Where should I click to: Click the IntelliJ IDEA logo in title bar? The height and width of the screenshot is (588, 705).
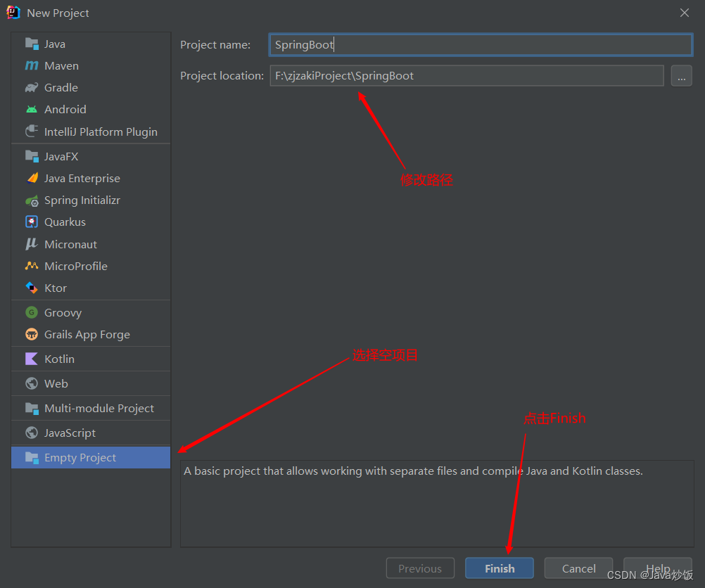click(x=13, y=13)
